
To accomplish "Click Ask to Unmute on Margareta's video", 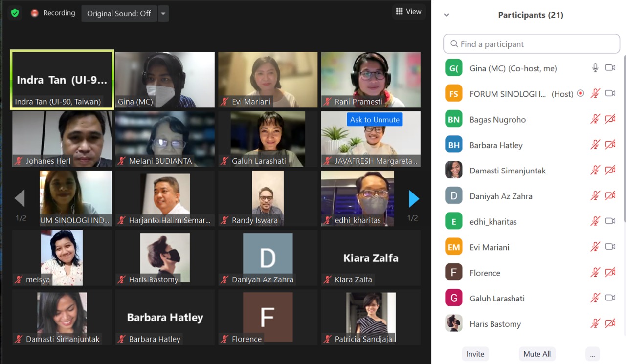I will [375, 120].
